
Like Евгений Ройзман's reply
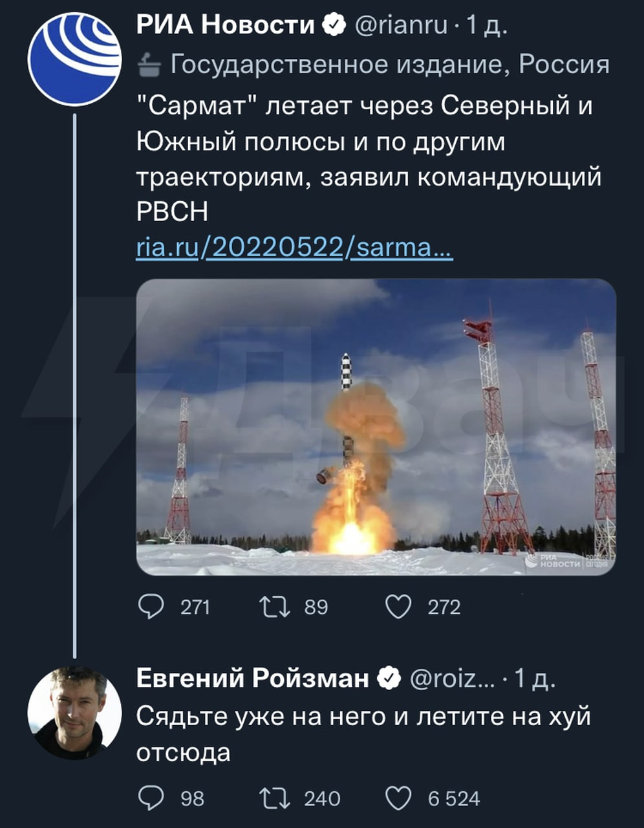coord(398,799)
